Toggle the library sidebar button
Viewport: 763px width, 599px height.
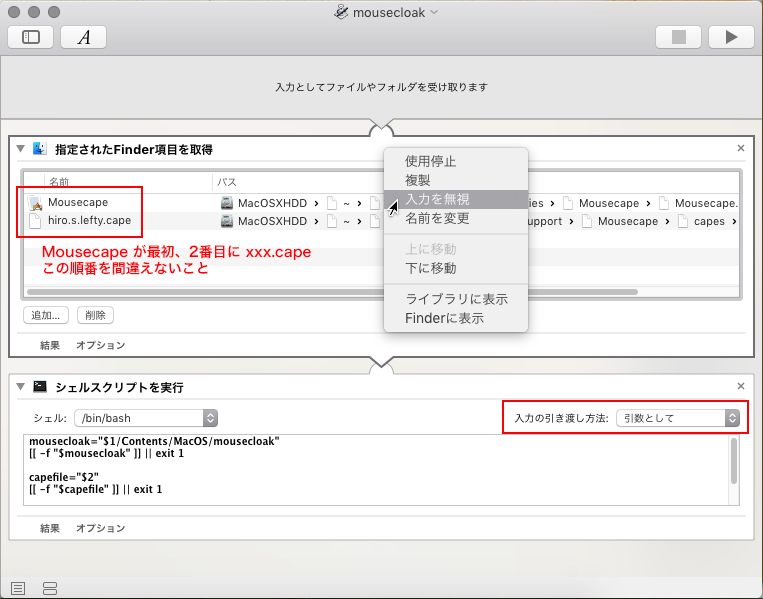point(31,37)
